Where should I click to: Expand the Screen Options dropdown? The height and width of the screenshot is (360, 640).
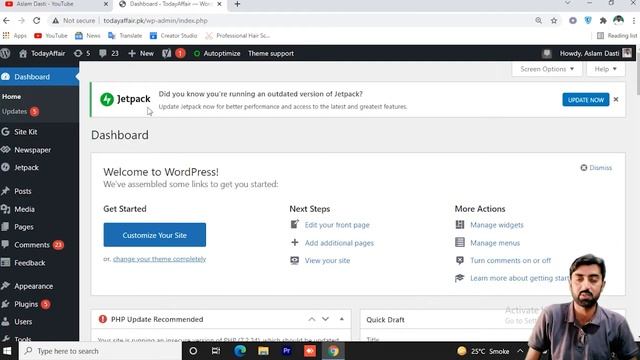coord(547,69)
